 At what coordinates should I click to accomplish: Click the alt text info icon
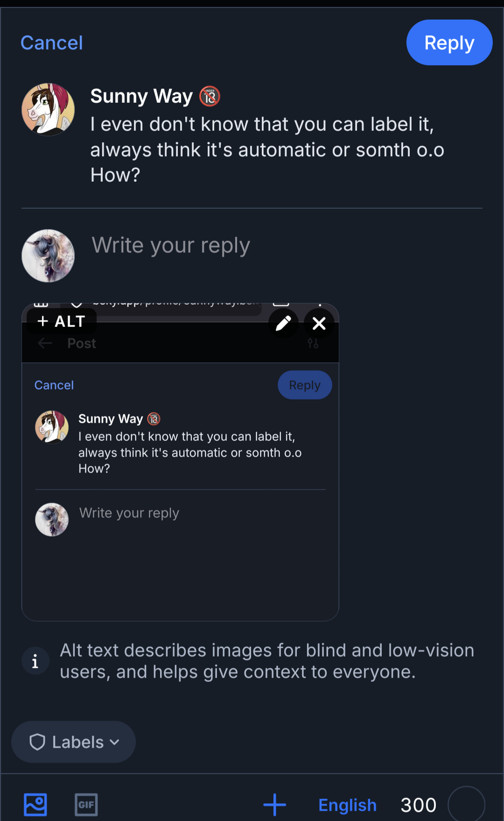click(x=35, y=661)
